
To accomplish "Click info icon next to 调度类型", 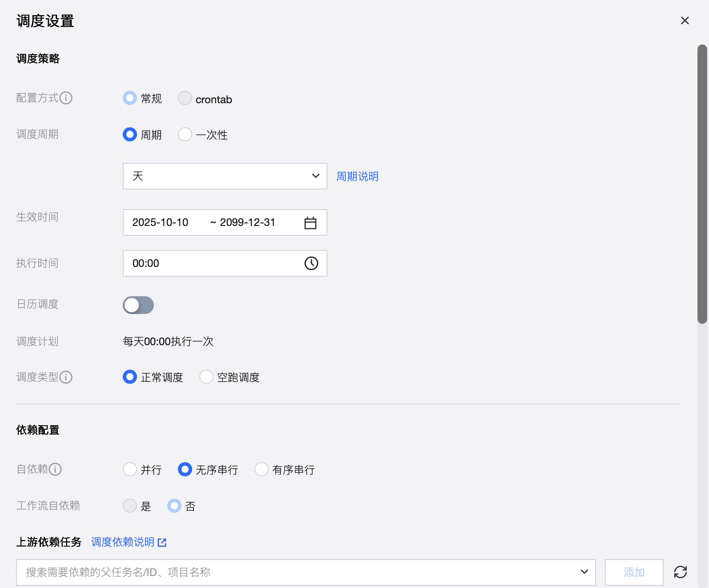I will click(x=66, y=377).
